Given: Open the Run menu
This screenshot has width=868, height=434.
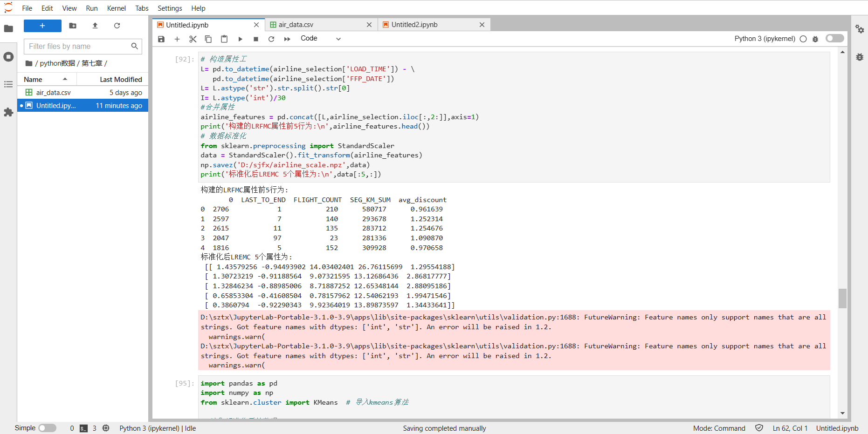Looking at the screenshot, I should point(92,8).
